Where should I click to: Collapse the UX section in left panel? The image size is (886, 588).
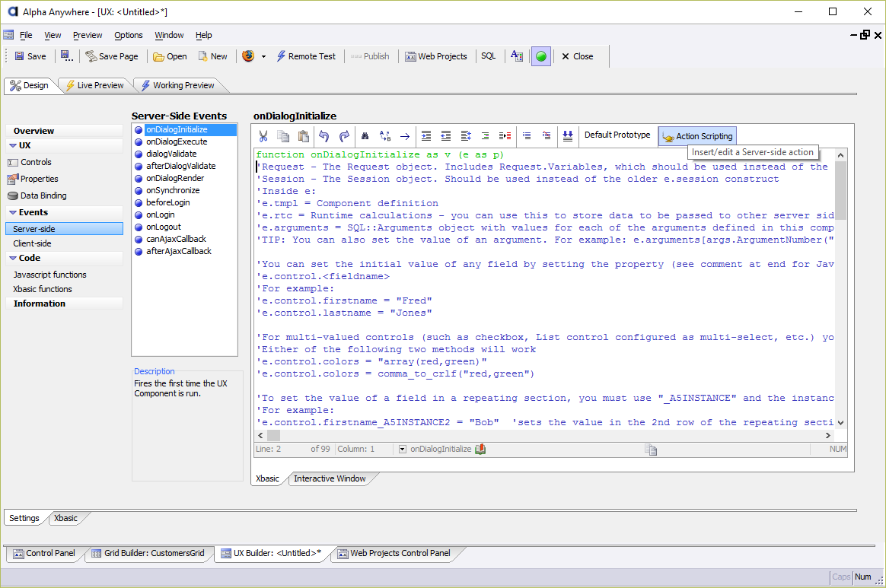click(12, 146)
